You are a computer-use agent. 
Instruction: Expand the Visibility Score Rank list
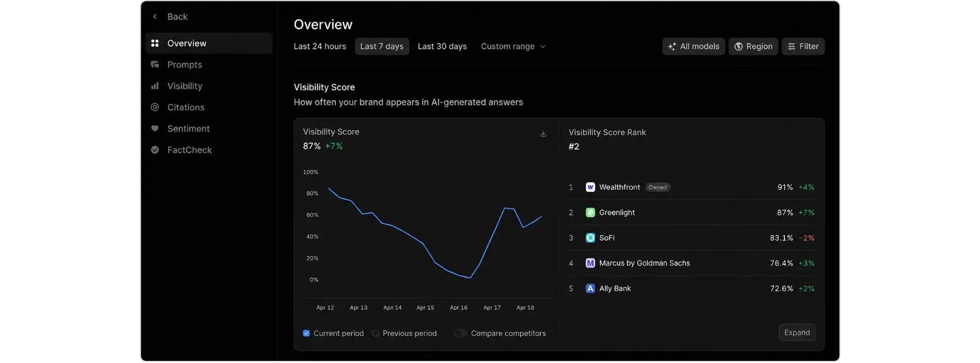pyautogui.click(x=797, y=333)
